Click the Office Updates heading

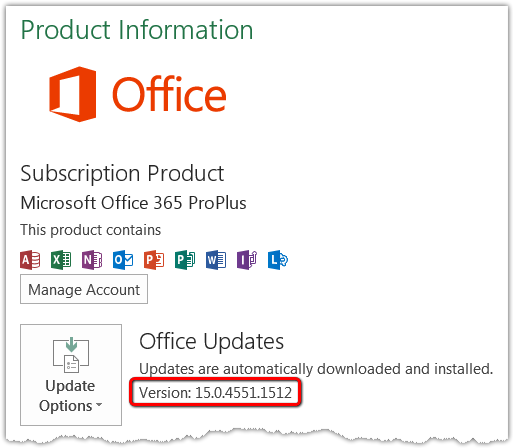[x=212, y=342]
